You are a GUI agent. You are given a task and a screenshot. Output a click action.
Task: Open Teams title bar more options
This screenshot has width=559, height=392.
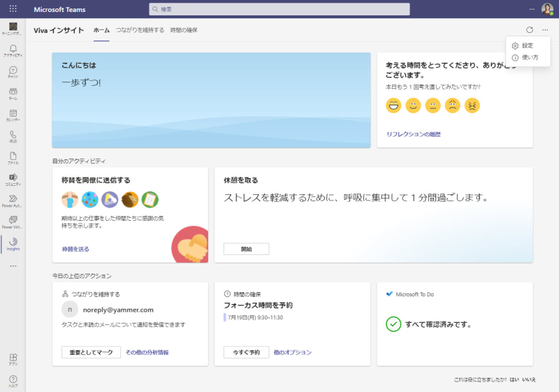coord(532,9)
